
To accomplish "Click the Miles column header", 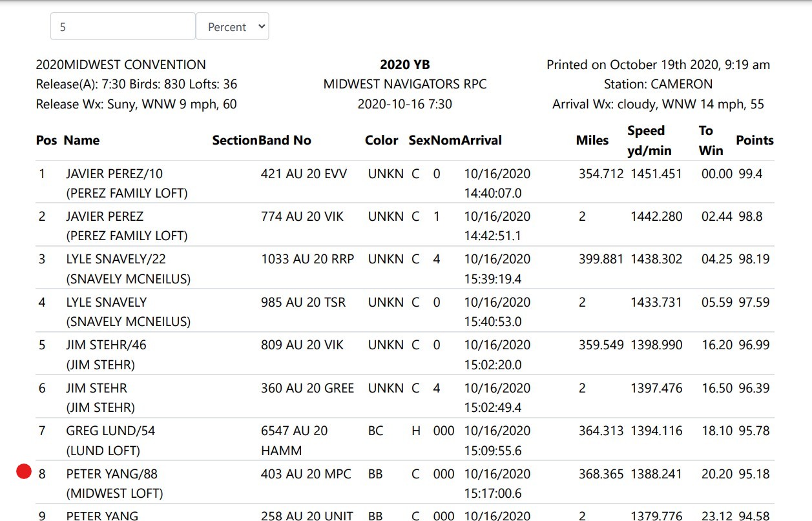I will [x=592, y=139].
